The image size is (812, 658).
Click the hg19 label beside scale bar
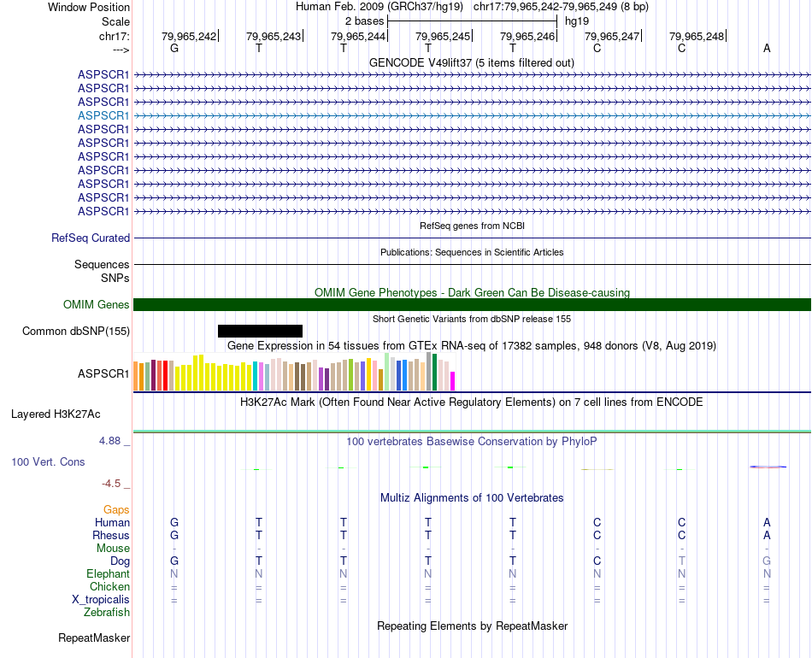pyautogui.click(x=577, y=21)
